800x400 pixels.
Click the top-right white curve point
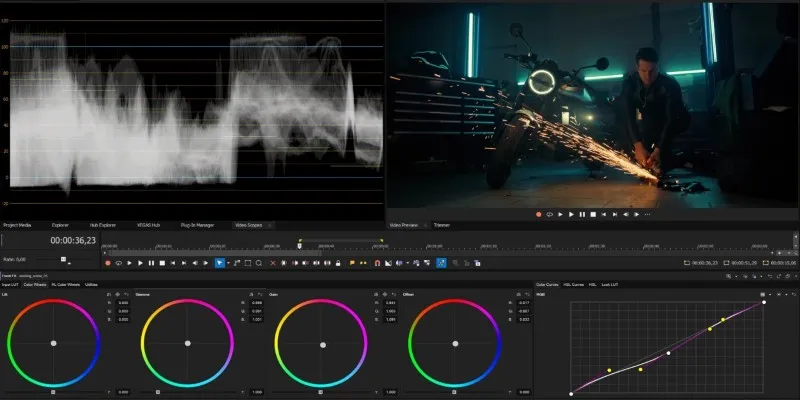(764, 302)
